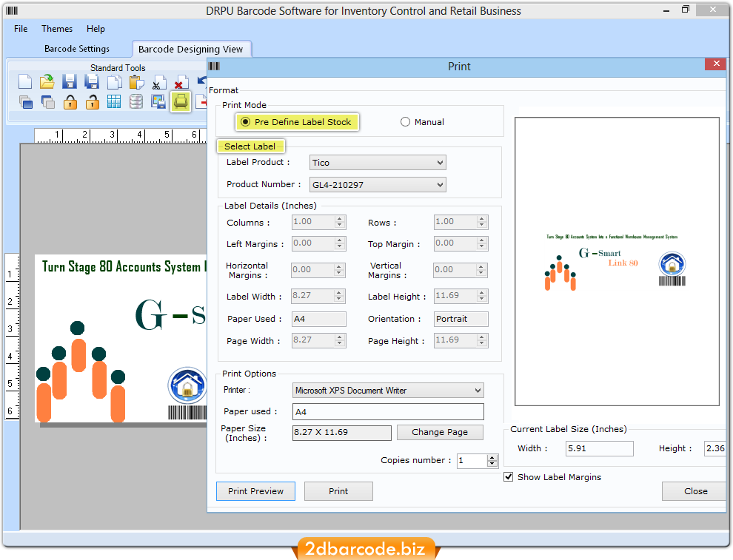Click the barcode icon in Print dialog title
Viewport: 733px width, 560px height.
point(214,67)
